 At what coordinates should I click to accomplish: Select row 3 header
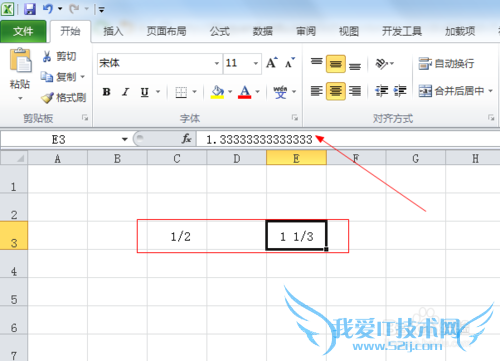(x=14, y=235)
